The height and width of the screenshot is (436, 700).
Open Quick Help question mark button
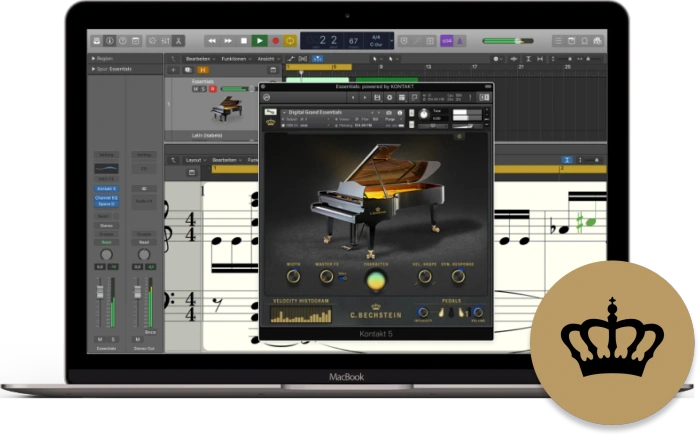point(122,41)
